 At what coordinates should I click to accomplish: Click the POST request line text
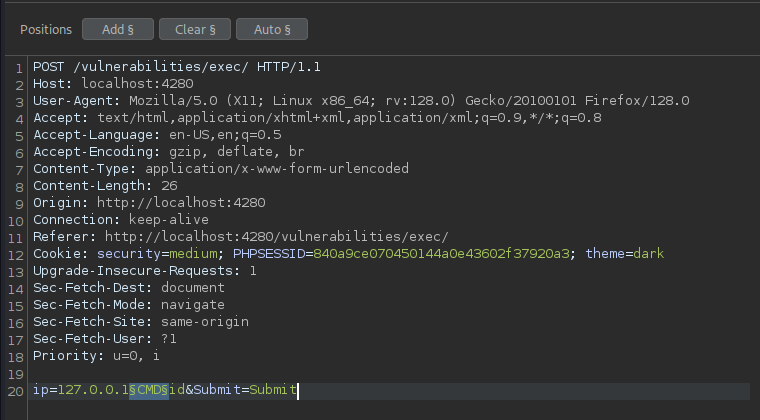pos(177,67)
